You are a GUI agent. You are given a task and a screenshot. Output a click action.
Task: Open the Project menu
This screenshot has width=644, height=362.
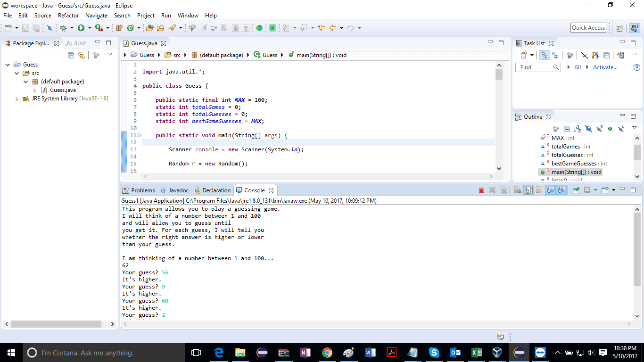pos(146,16)
